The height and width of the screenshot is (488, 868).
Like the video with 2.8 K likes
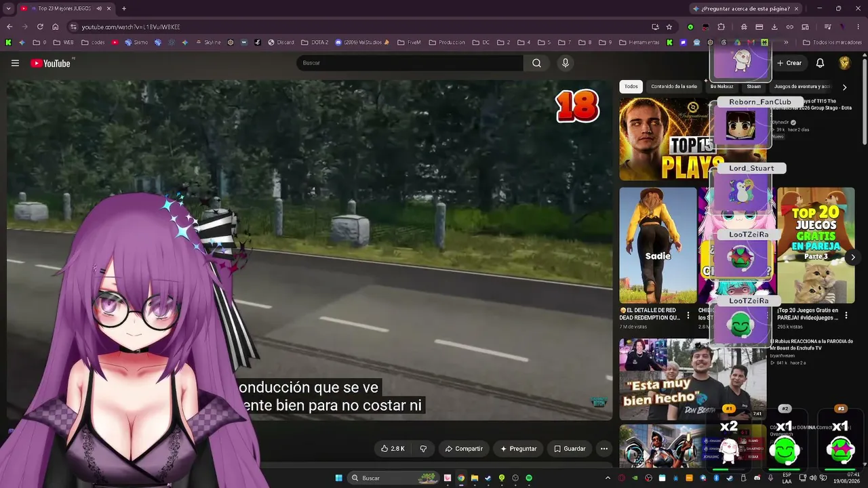point(393,449)
